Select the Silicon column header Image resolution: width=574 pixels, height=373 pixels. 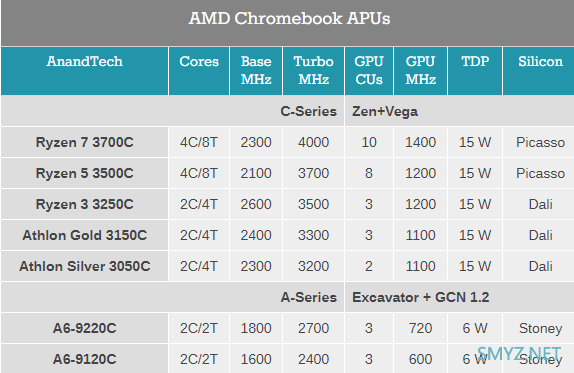[x=540, y=61]
